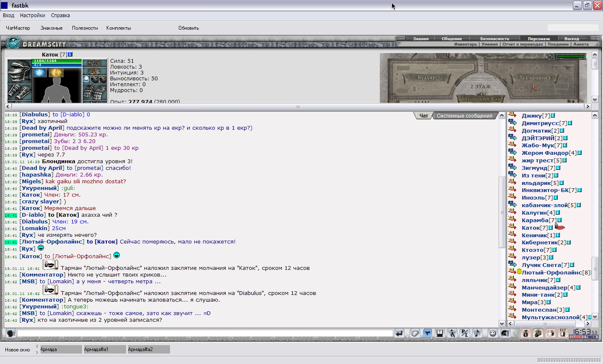Open the Инвентарь link
This screenshot has height=364, width=603.
[x=466, y=44]
